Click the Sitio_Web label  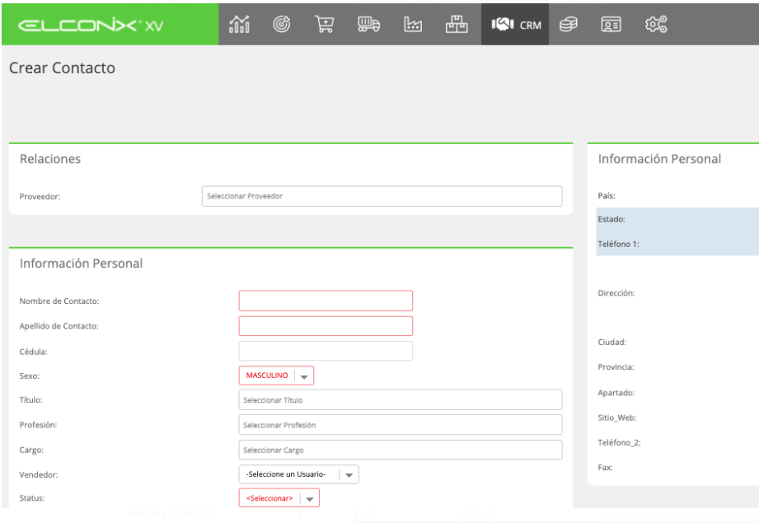(617, 418)
